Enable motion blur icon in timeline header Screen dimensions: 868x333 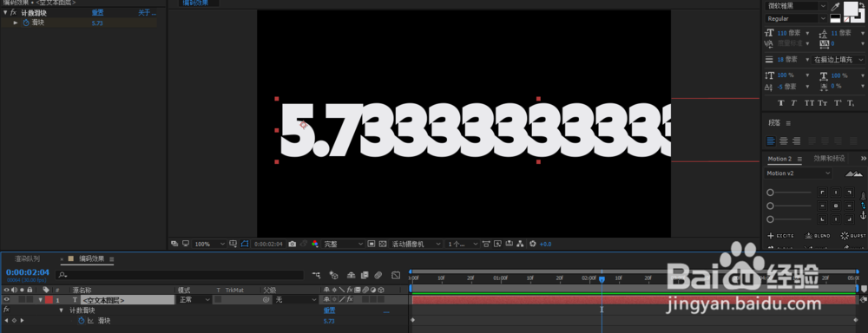pos(378,275)
